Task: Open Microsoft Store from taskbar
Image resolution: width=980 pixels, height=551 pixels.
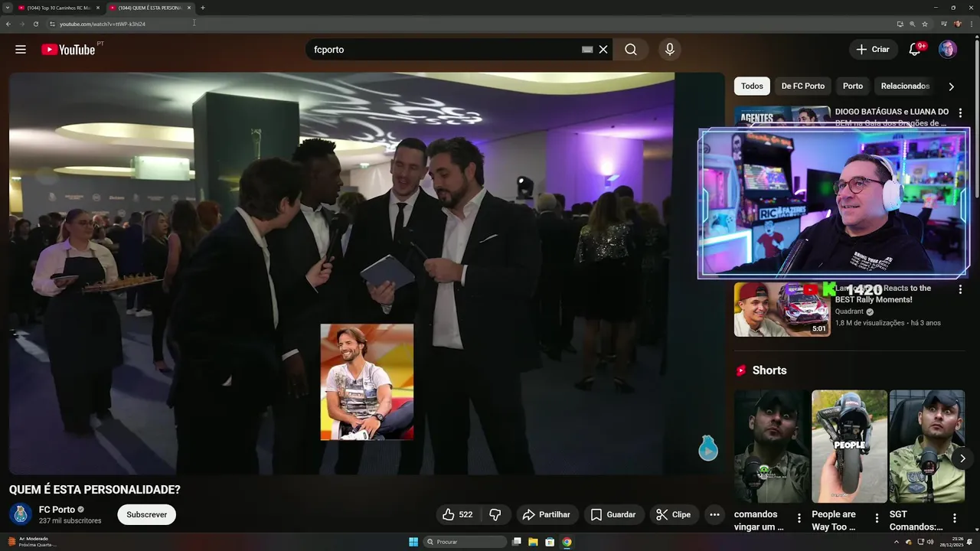Action: coord(550,542)
